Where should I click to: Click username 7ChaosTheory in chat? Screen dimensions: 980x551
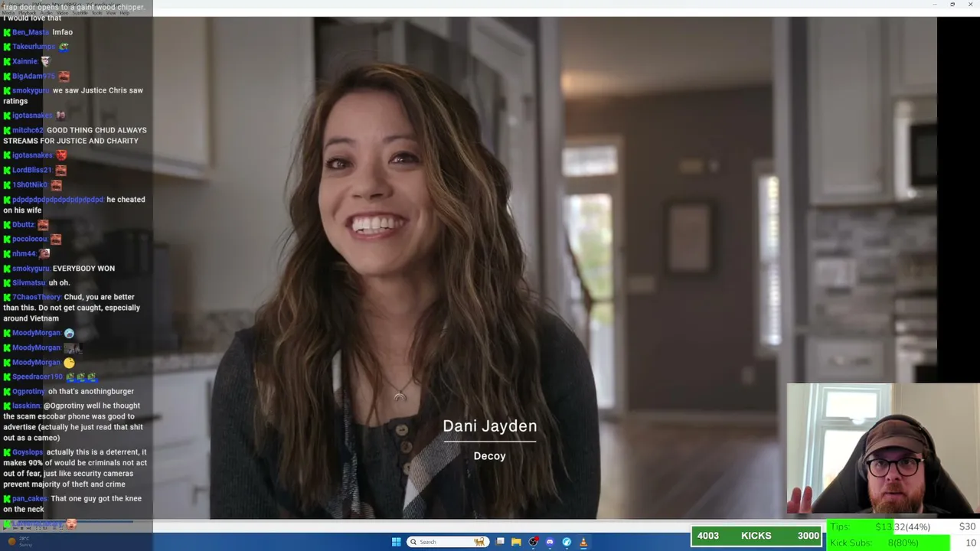(x=37, y=297)
